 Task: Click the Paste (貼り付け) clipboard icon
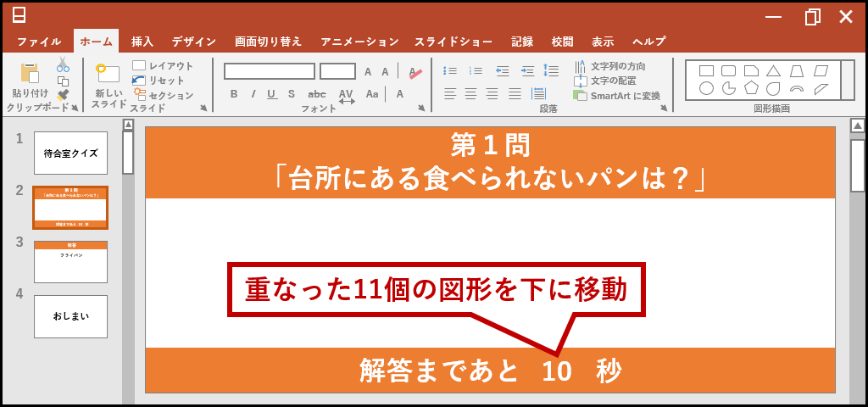point(30,73)
